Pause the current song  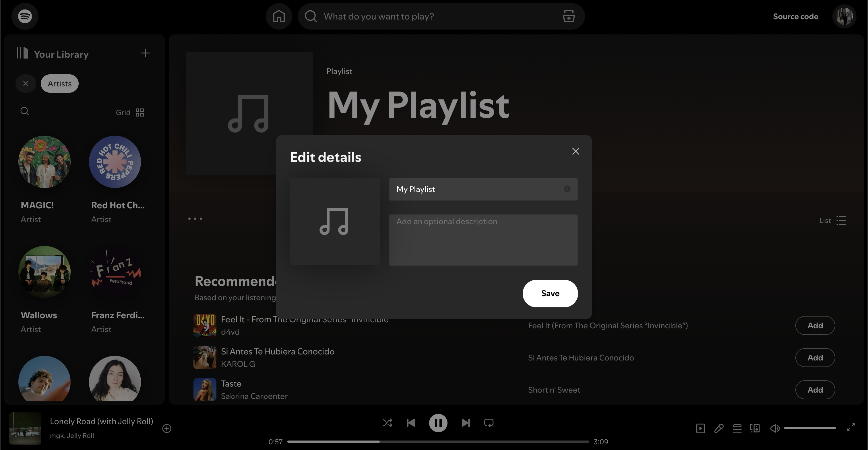tap(438, 423)
